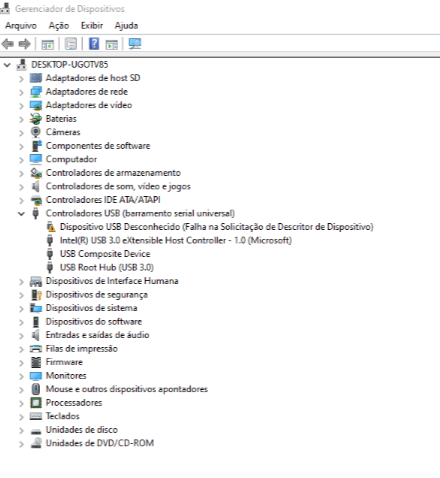This screenshot has height=478, width=440.
Task: Click the scan for hardware changes monitor icon
Action: click(135, 44)
